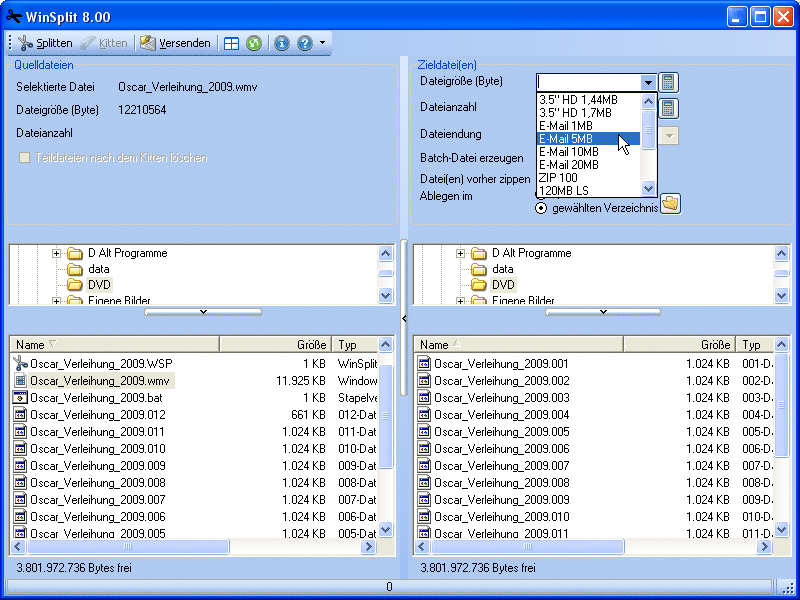Viewport: 800px width, 600px height.
Task: Open the calculator beside Dateigröße (Byte)
Action: click(x=668, y=82)
